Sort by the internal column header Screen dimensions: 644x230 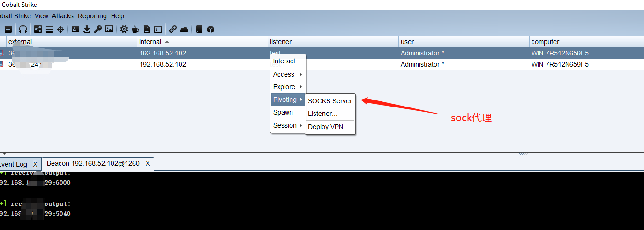(x=202, y=42)
